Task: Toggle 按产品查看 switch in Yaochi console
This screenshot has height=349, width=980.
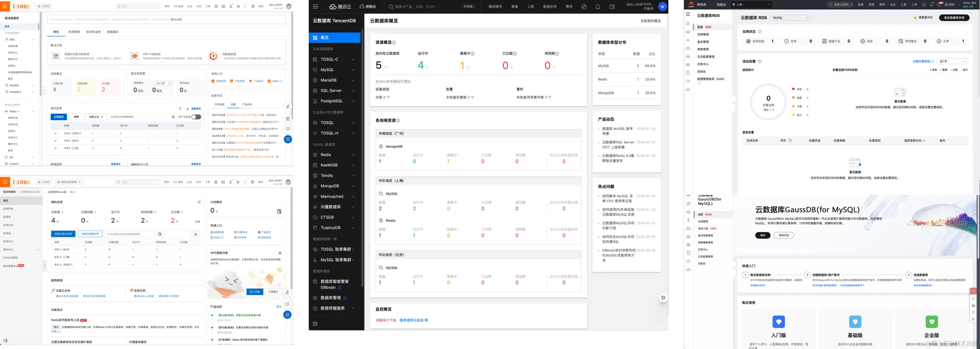Action: click(x=196, y=117)
